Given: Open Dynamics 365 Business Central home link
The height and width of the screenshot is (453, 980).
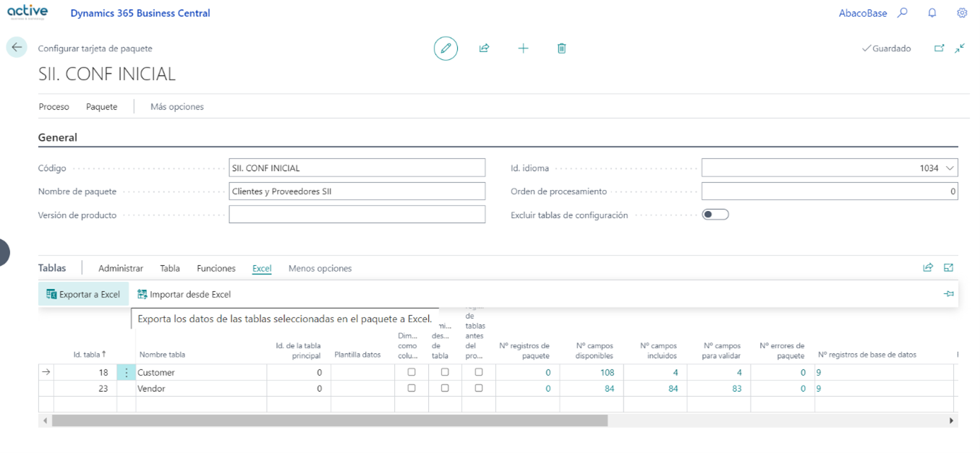Looking at the screenshot, I should pos(140,13).
